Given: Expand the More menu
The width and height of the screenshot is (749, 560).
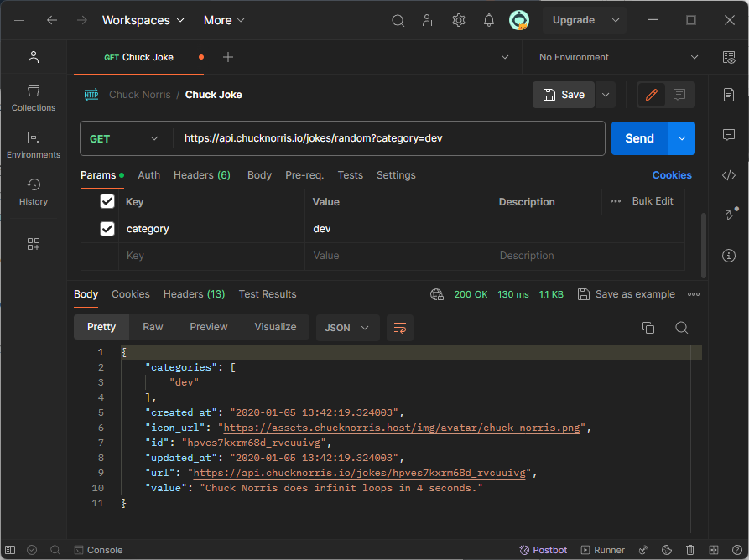Looking at the screenshot, I should (224, 20).
